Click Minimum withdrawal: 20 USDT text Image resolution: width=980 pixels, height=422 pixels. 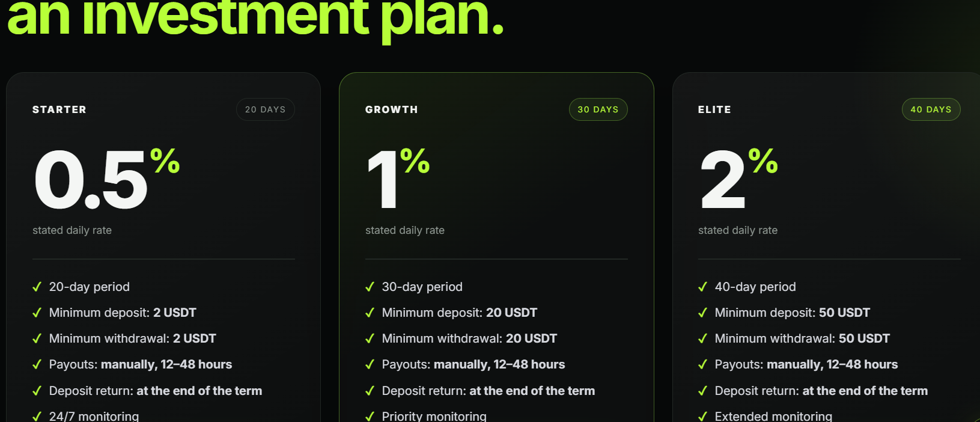469,339
